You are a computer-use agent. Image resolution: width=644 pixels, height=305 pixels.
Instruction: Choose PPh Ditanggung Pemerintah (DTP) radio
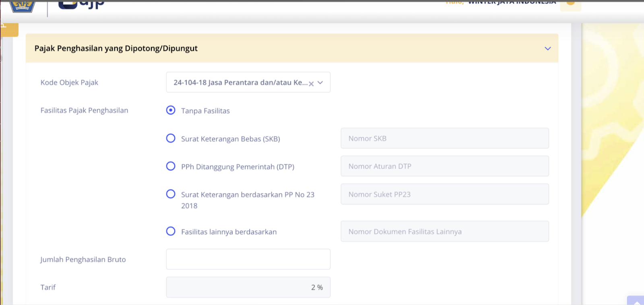tap(171, 166)
